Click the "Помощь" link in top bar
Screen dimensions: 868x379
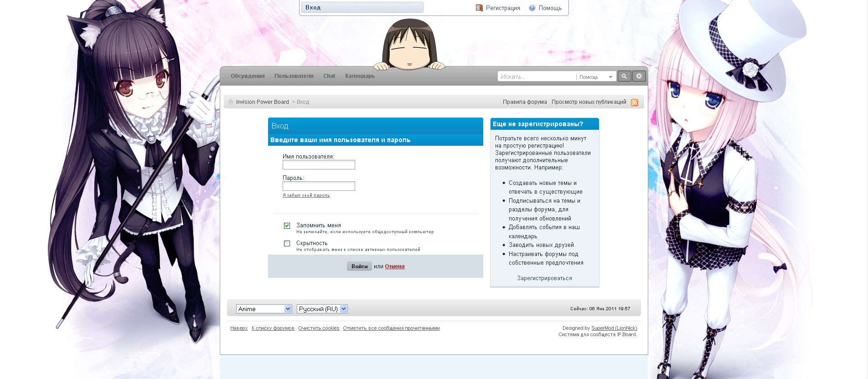pyautogui.click(x=550, y=8)
